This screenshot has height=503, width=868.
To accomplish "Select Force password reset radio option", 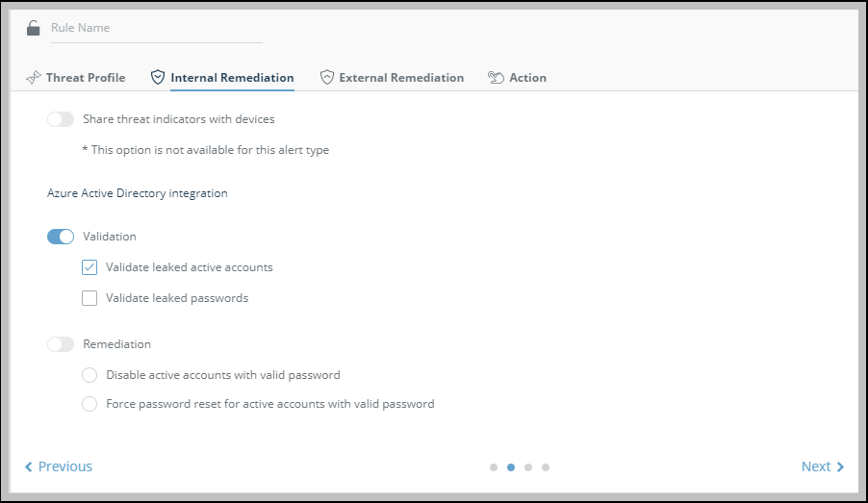I will point(89,404).
